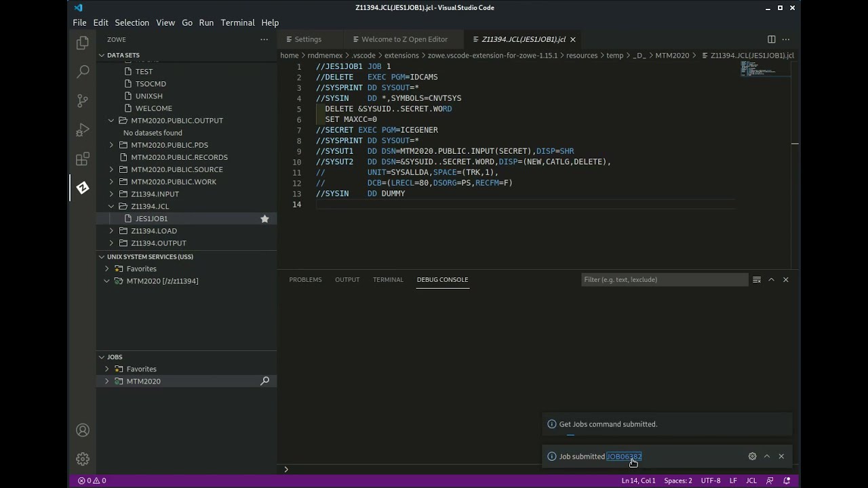Switch to the TERMINAL panel tab

pyautogui.click(x=388, y=279)
